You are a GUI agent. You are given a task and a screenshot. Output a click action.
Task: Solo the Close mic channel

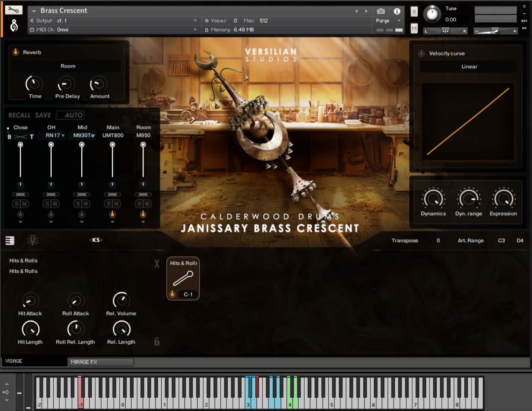pyautogui.click(x=17, y=204)
